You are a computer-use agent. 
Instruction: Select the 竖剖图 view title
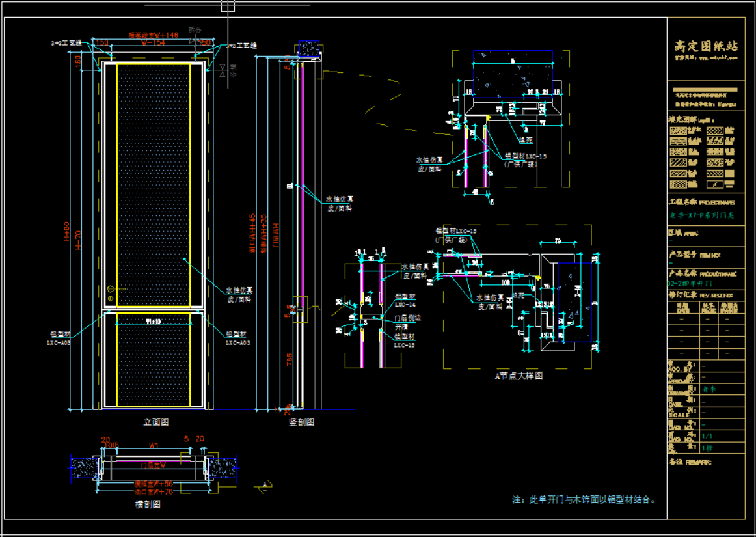[x=301, y=422]
